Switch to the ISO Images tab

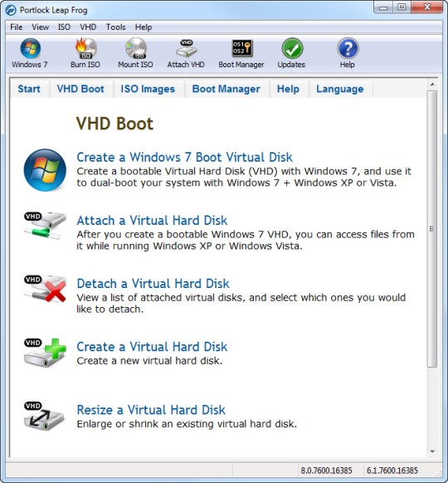(148, 89)
